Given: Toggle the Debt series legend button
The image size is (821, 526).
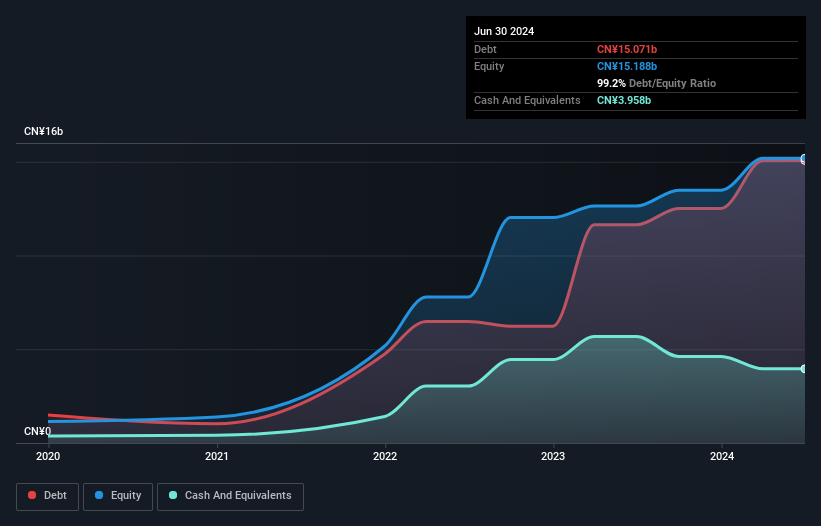Looking at the screenshot, I should (x=48, y=496).
